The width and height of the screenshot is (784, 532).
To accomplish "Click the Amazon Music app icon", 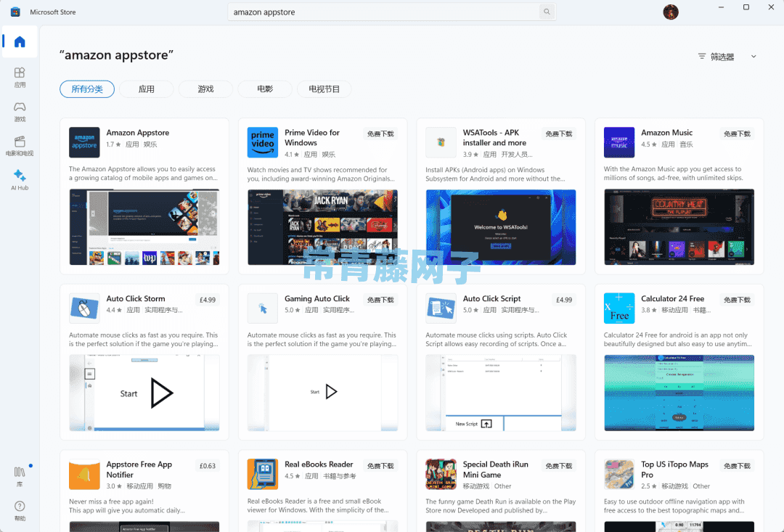I will click(619, 142).
